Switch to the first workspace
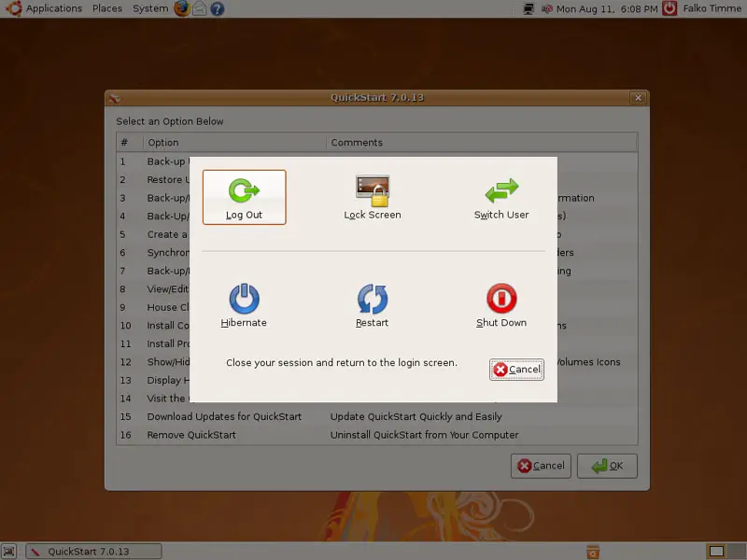 pyautogui.click(x=716, y=552)
